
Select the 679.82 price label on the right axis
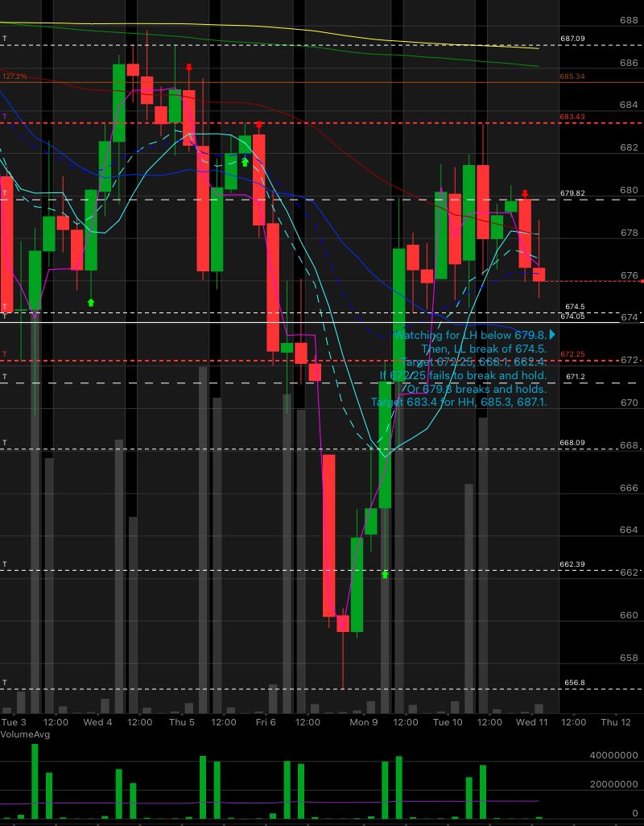pyautogui.click(x=573, y=192)
